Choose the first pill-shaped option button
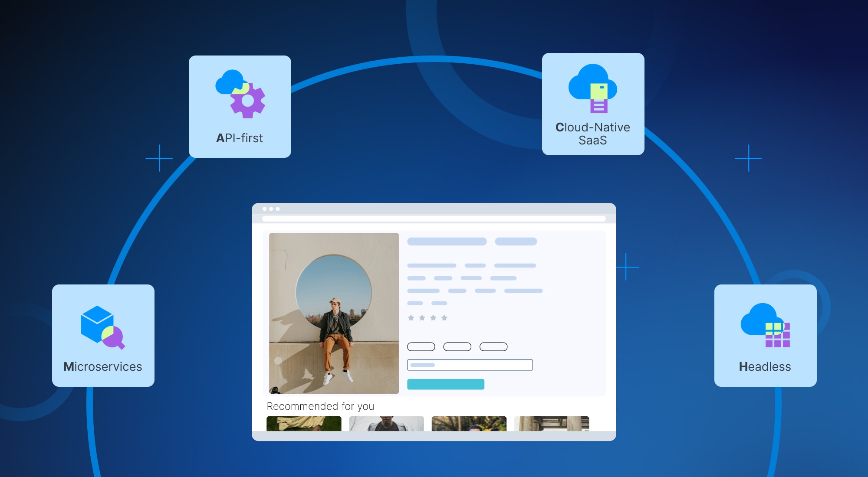 tap(421, 346)
